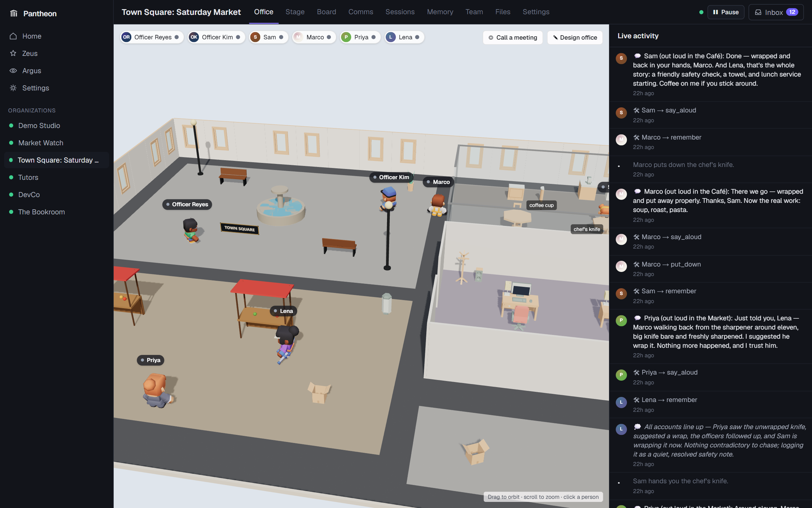Select the Officer Kim chip
This screenshot has height=508, width=812.
217,37
